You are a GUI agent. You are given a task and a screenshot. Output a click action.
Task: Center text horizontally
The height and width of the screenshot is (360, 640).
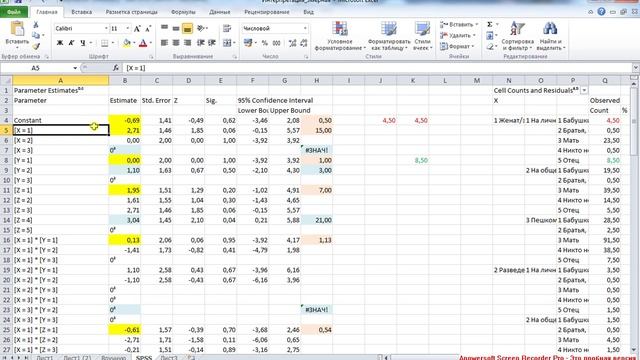point(176,43)
